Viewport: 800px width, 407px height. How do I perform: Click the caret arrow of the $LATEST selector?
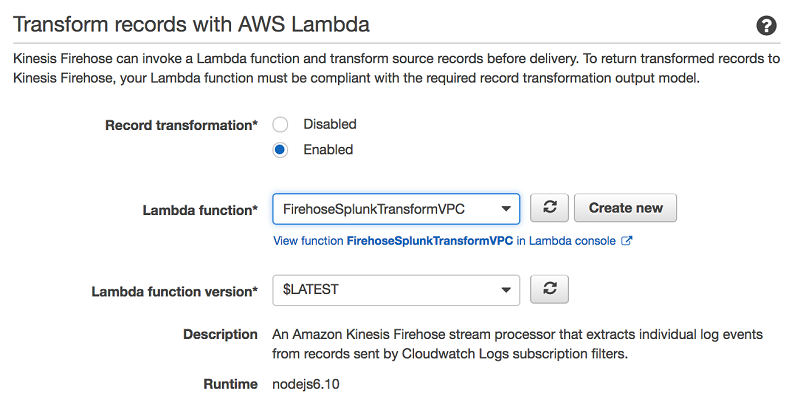click(x=506, y=290)
